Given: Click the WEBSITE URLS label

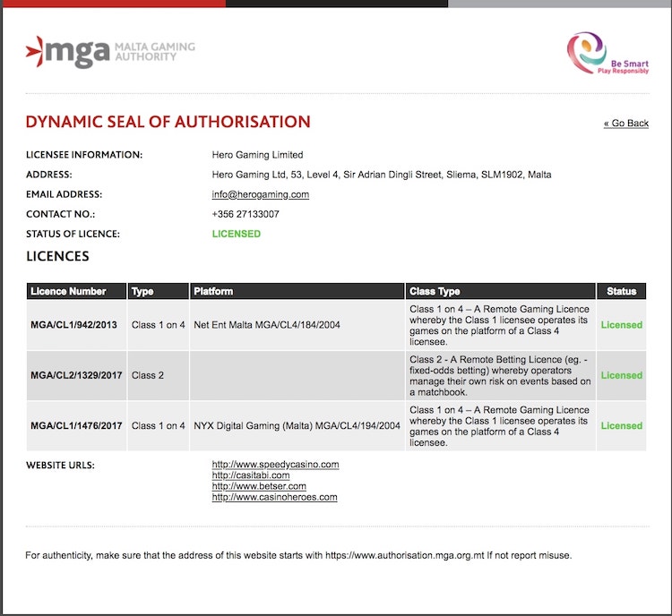Looking at the screenshot, I should tap(60, 466).
